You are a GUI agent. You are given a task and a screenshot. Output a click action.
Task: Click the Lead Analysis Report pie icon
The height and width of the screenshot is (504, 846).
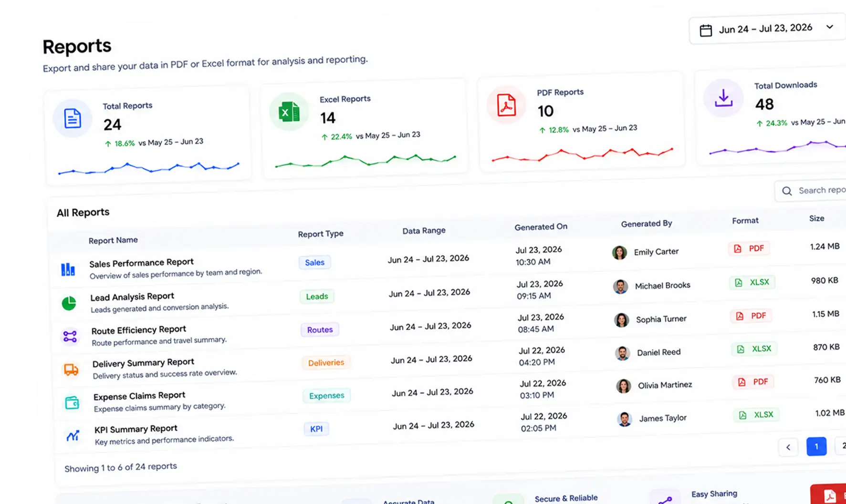69,303
